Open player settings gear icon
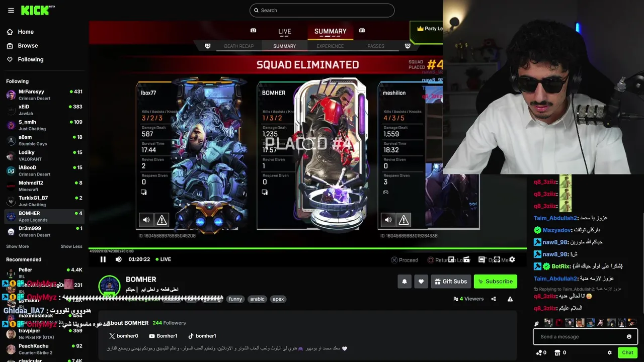This screenshot has height=362, width=644. 512,259
